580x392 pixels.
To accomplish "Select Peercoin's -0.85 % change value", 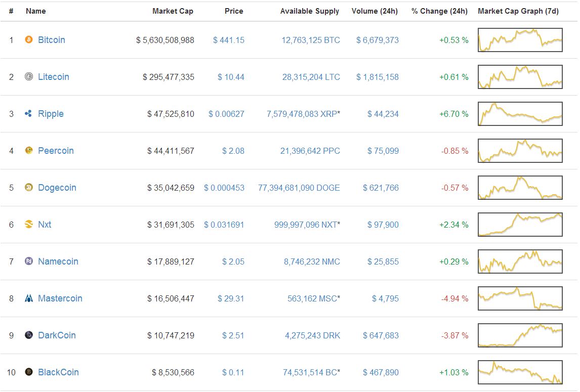I will 454,151.
